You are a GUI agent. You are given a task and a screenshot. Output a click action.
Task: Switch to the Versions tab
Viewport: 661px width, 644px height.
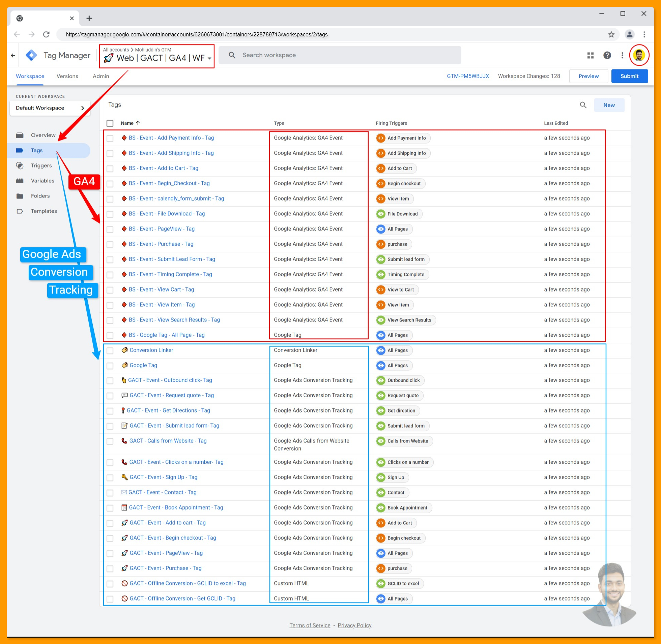(x=67, y=76)
